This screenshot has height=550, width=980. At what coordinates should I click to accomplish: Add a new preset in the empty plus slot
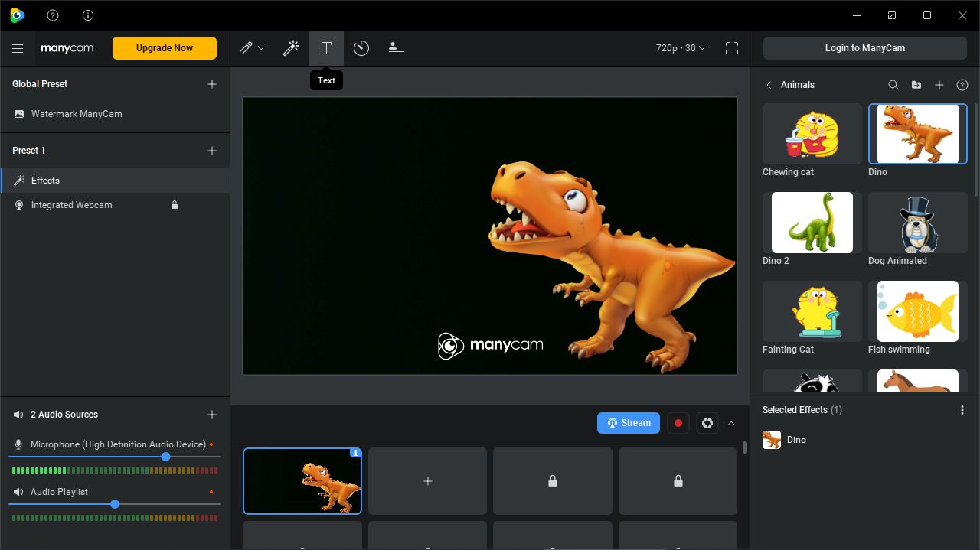coord(428,481)
